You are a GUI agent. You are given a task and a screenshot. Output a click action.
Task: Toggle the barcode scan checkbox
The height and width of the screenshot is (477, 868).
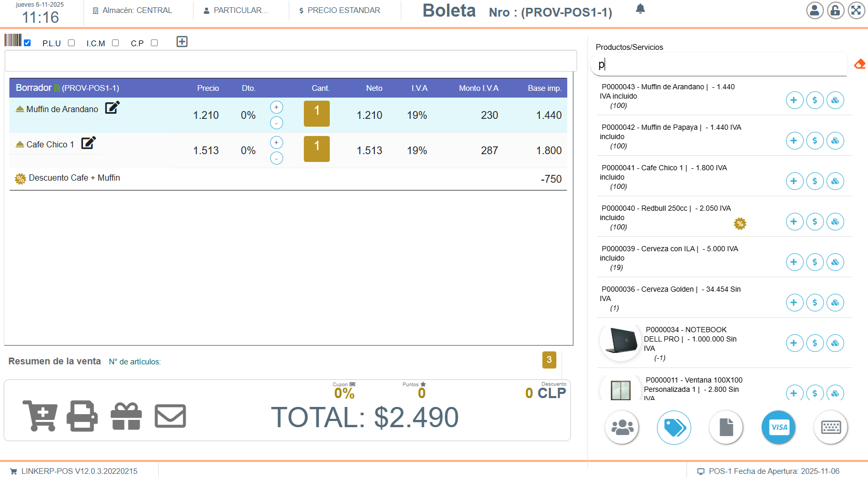tap(27, 43)
